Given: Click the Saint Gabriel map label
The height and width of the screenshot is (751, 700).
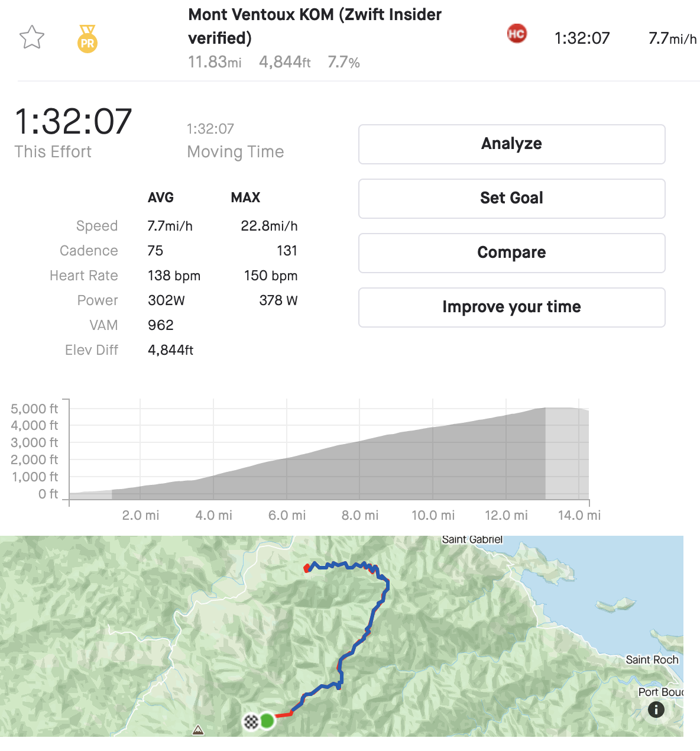Looking at the screenshot, I should click(x=472, y=539).
